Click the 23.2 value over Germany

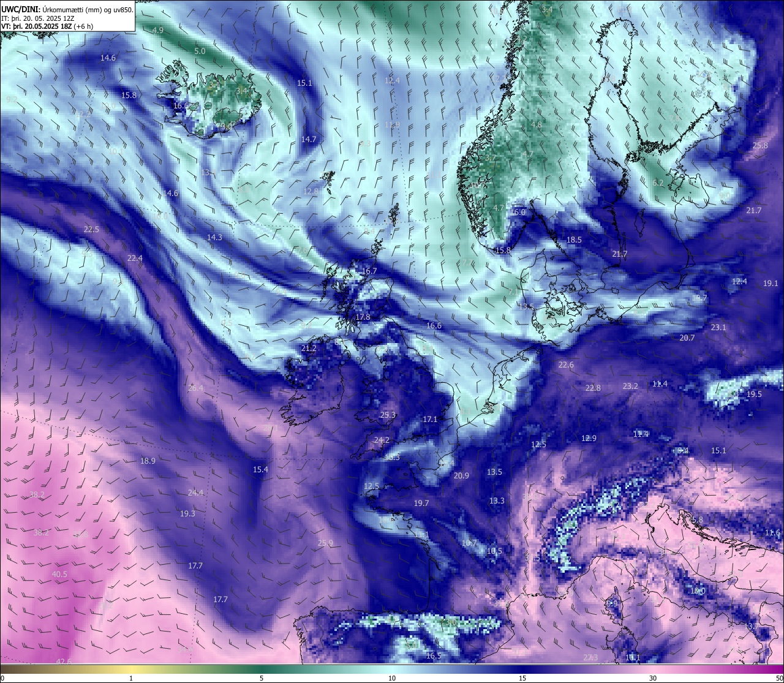point(630,386)
